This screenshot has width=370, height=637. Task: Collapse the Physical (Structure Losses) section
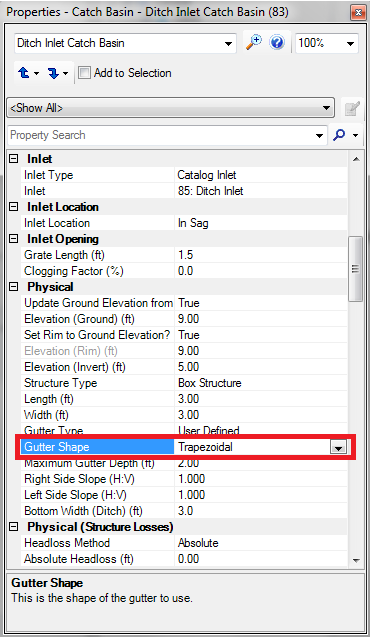(x=14, y=527)
